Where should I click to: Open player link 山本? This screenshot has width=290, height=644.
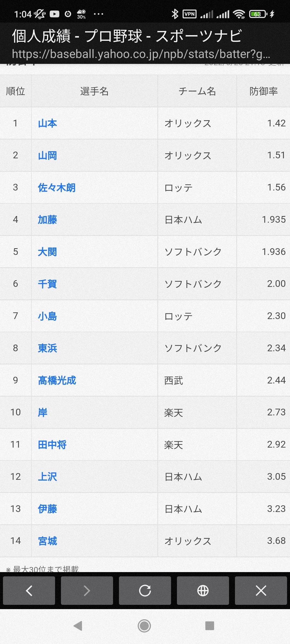tap(48, 123)
